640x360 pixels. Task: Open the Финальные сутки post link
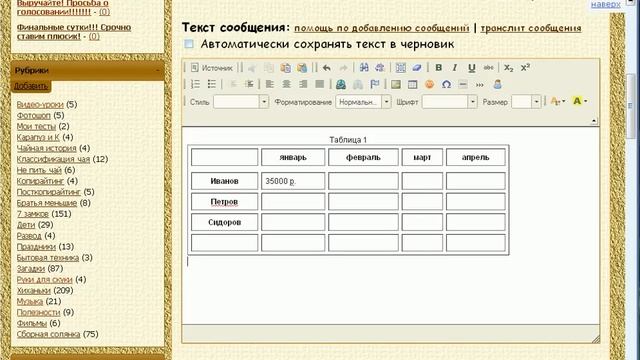[74, 32]
